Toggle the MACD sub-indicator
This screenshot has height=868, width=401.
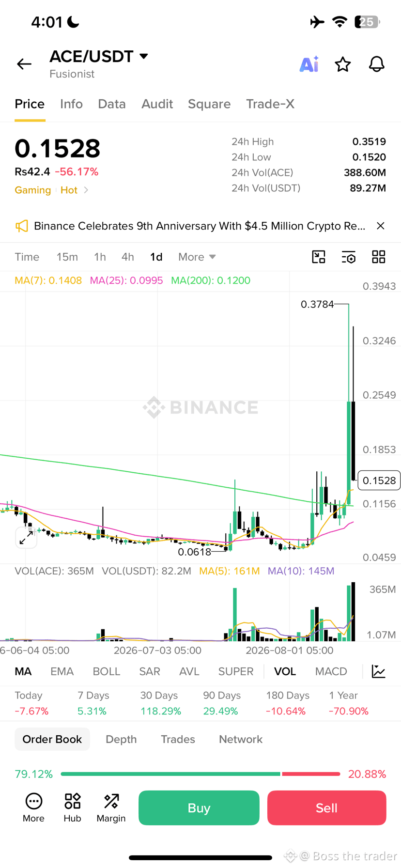[x=331, y=671]
